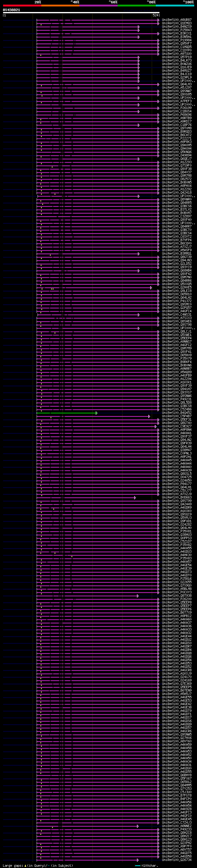
Task: Select UniRef100_P84177 hit
Action: pyautogui.click(x=177, y=484)
